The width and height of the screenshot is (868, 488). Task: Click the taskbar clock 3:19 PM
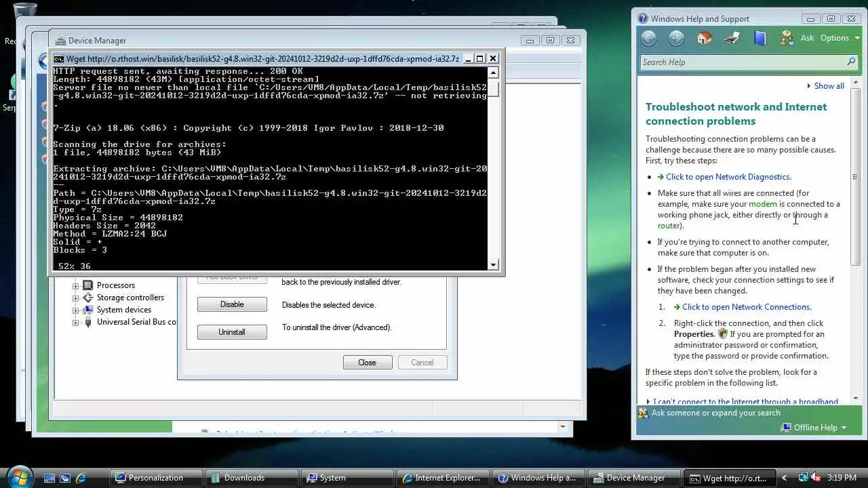tap(842, 478)
